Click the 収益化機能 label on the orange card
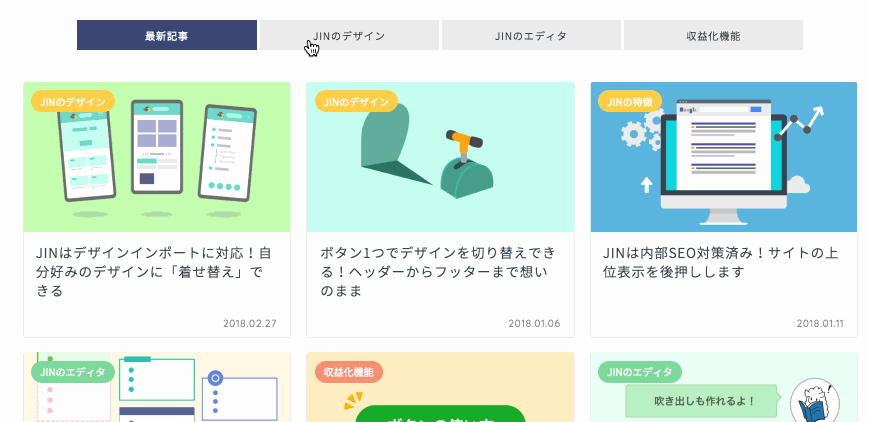870x422 pixels. point(349,372)
